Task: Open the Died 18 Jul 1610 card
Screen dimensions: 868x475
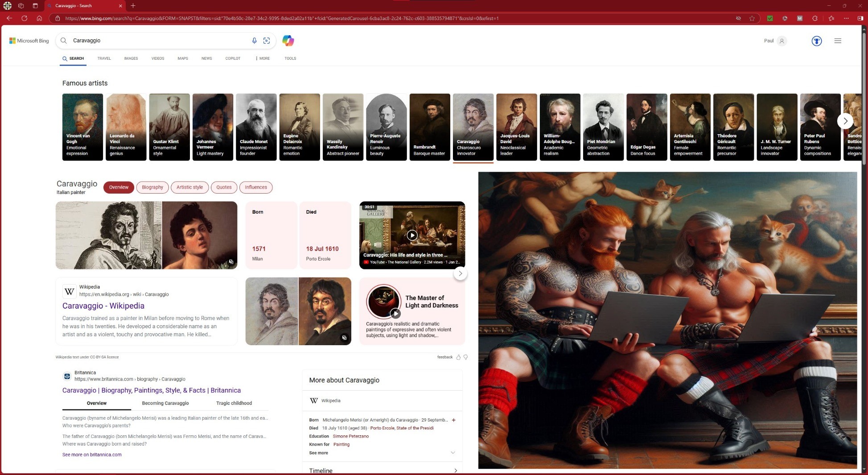Action: pos(325,235)
